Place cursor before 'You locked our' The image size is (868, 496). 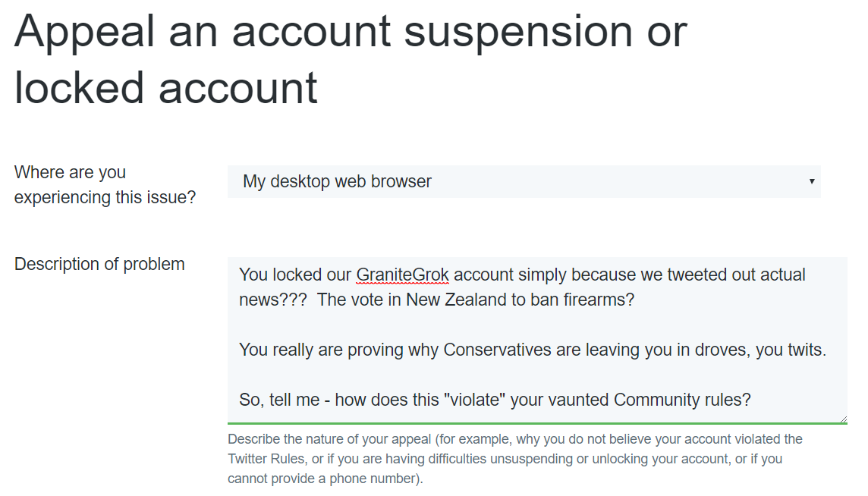pos(240,275)
